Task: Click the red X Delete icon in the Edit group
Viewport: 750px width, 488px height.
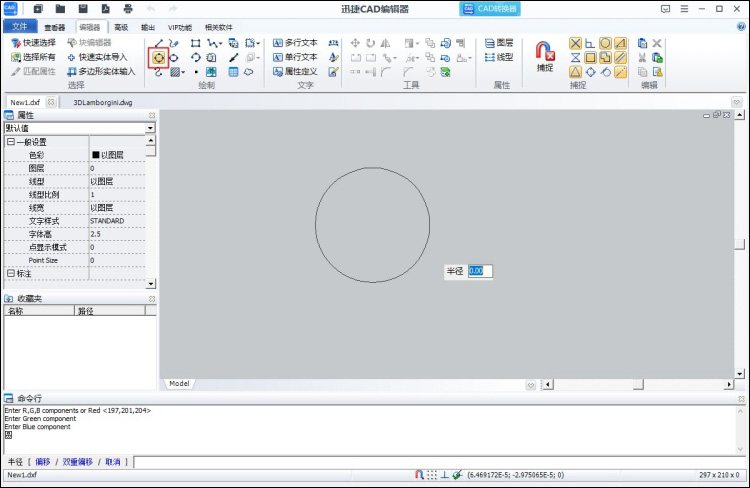Action: click(657, 43)
